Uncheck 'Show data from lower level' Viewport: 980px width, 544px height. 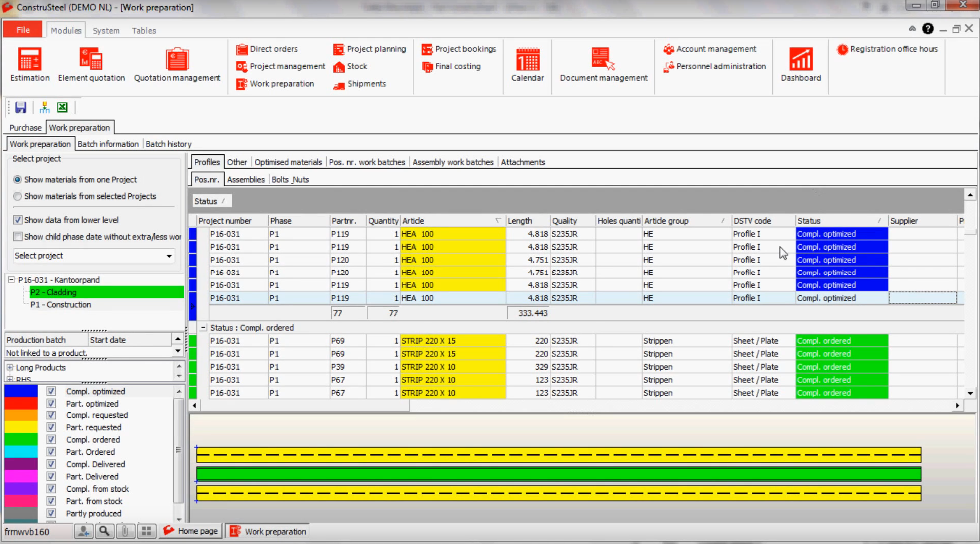pyautogui.click(x=18, y=220)
